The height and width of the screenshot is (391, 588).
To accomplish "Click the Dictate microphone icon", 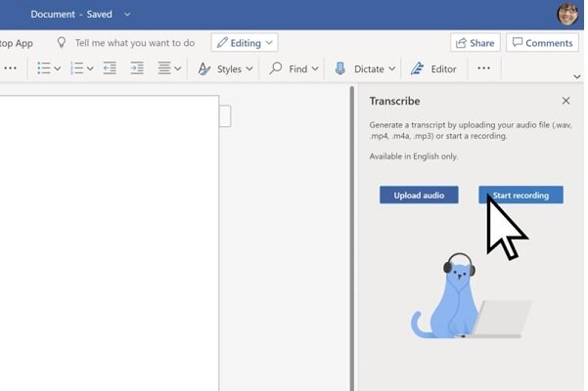I will pos(340,68).
